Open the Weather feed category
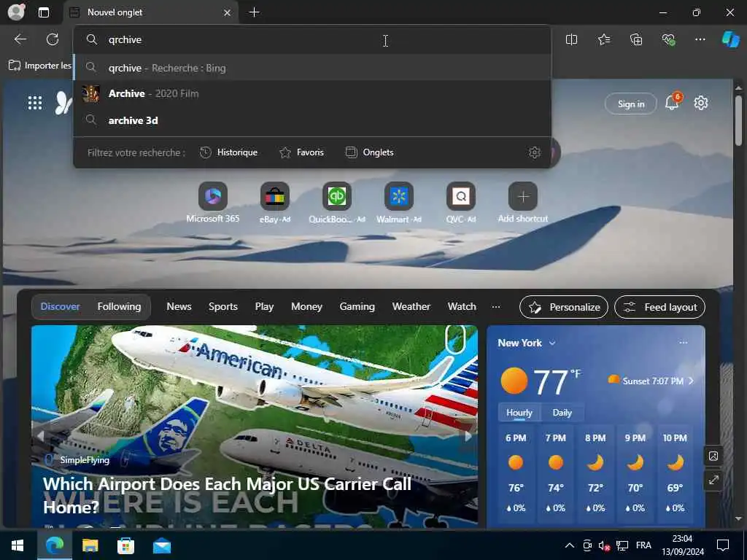 pos(411,307)
